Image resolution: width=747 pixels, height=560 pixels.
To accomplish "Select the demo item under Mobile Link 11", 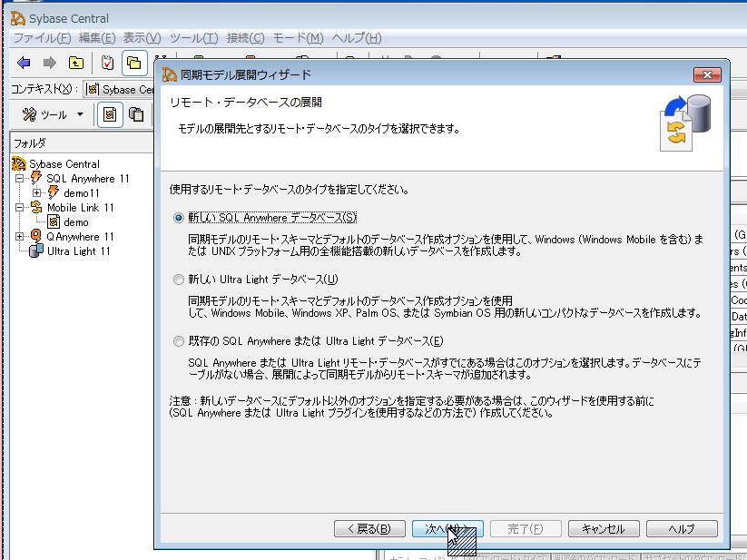I will pos(75,222).
